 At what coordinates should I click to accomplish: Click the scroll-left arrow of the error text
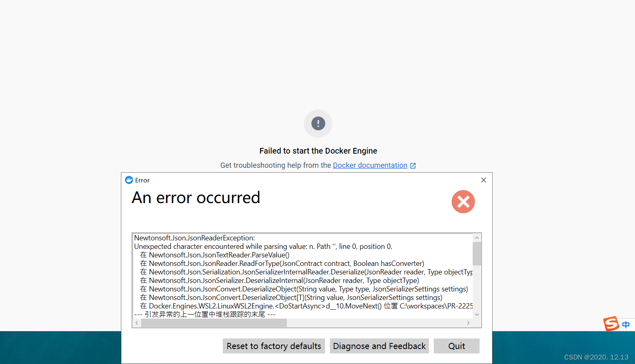[x=137, y=323]
